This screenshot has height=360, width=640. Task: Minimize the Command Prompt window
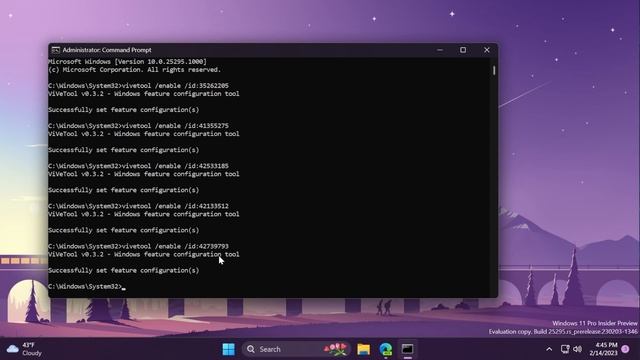point(440,50)
